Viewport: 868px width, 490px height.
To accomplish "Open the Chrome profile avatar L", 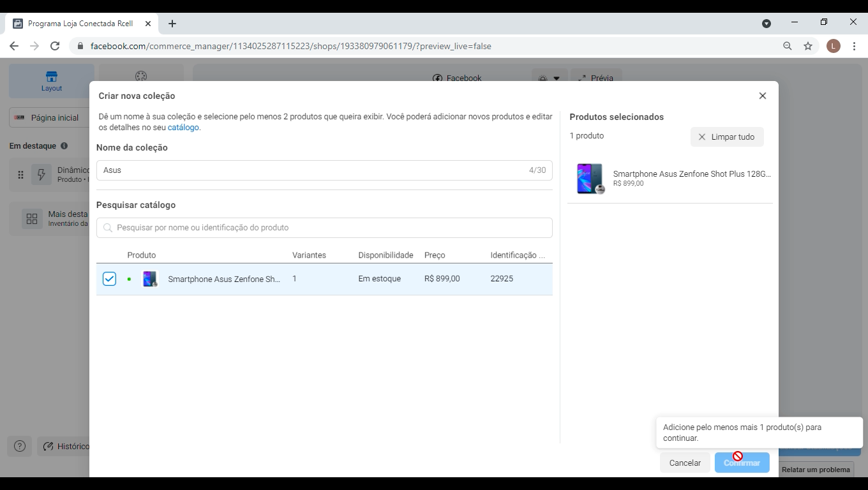I will [x=833, y=46].
